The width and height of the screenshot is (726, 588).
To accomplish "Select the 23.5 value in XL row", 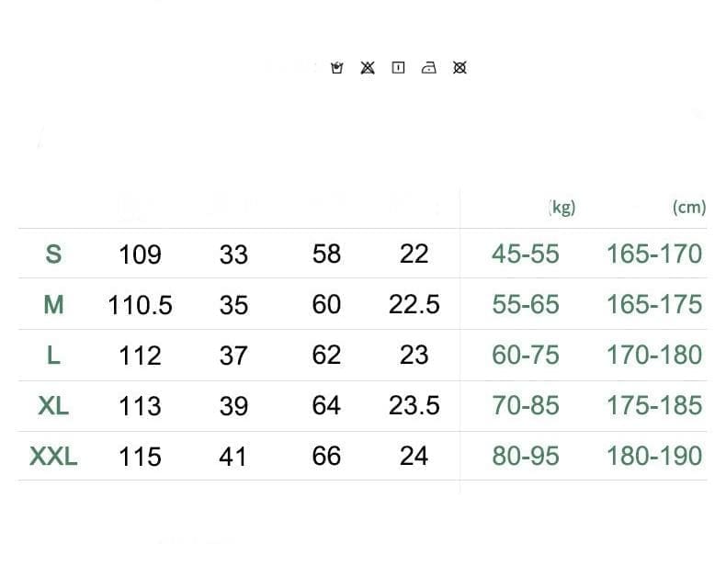I will click(x=414, y=405).
